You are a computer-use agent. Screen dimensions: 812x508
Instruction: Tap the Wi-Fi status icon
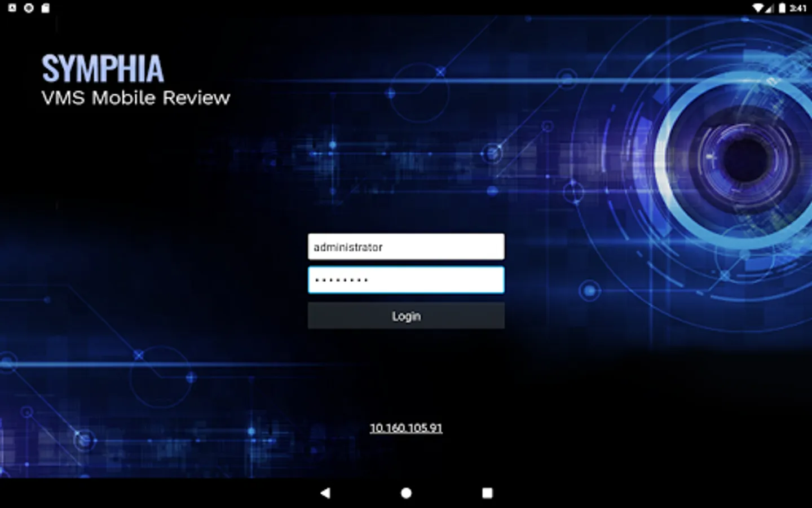coord(758,8)
